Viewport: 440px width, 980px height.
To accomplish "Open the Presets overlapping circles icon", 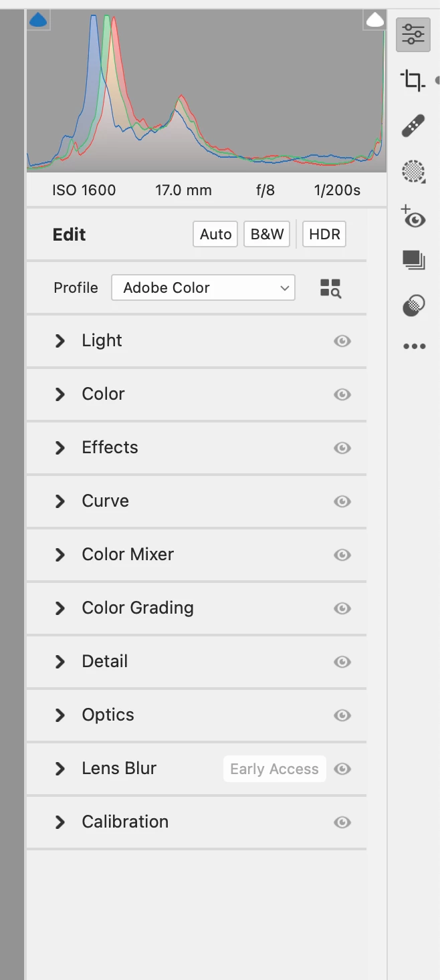I will point(414,306).
